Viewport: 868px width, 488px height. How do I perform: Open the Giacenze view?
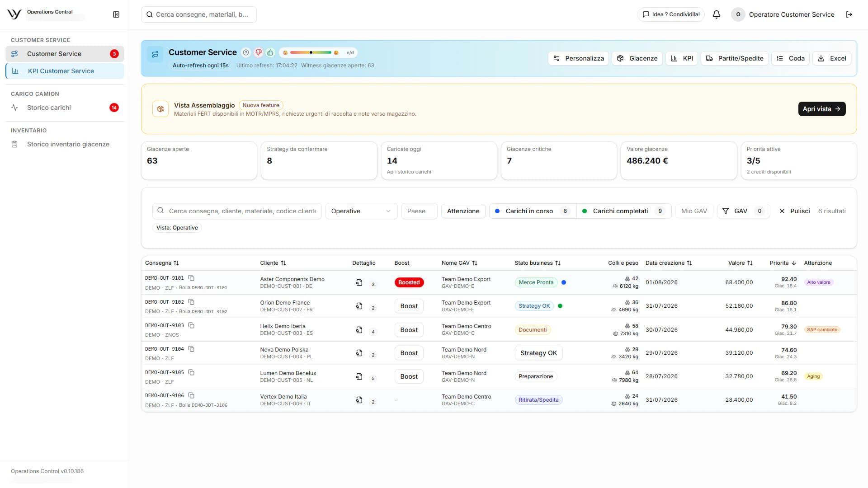click(637, 58)
